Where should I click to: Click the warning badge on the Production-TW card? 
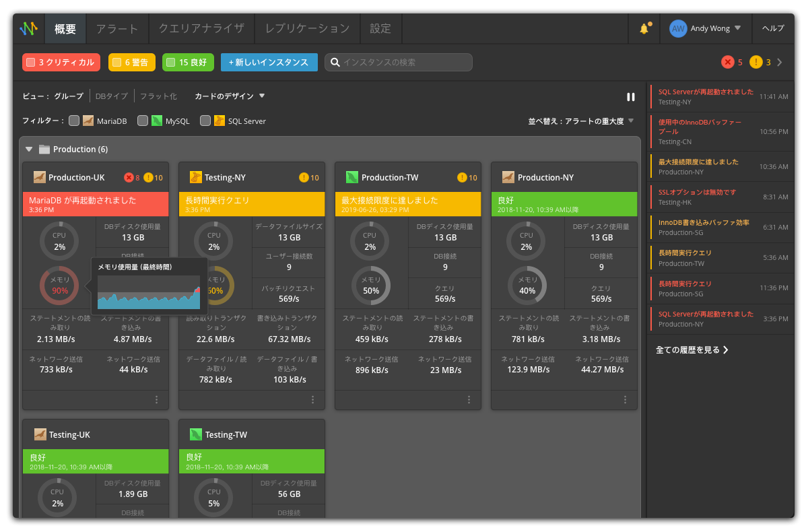pos(462,178)
